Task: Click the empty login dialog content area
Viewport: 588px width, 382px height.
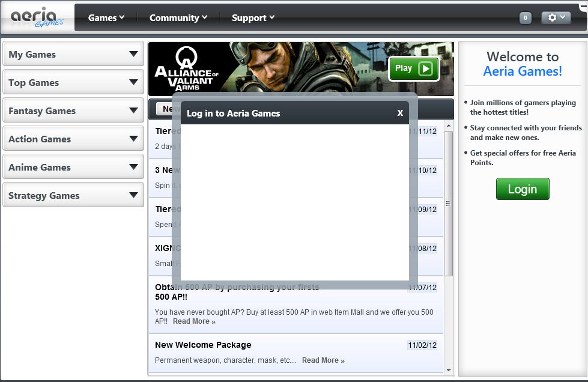Action: [x=295, y=202]
